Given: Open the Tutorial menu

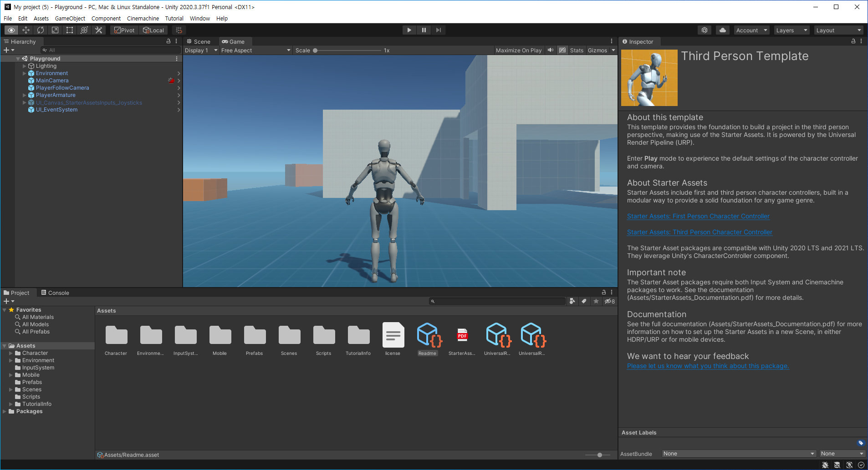Looking at the screenshot, I should click(174, 19).
